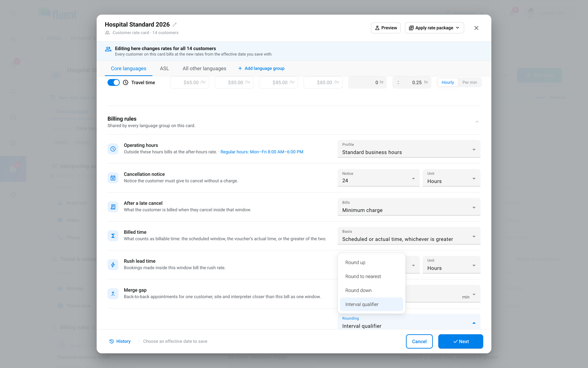Close the open Rounding dropdown field
The image size is (588, 368).
tap(409, 322)
